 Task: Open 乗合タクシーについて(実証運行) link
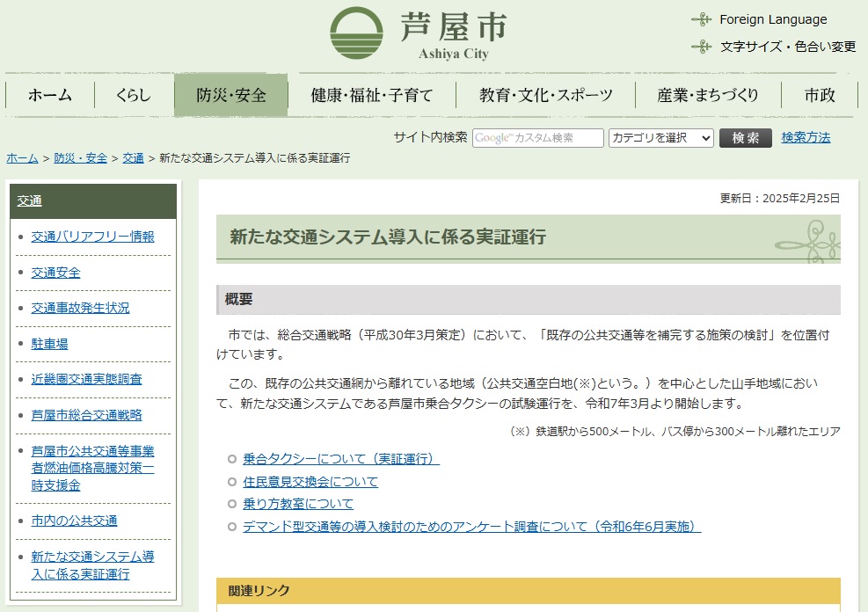click(x=341, y=459)
